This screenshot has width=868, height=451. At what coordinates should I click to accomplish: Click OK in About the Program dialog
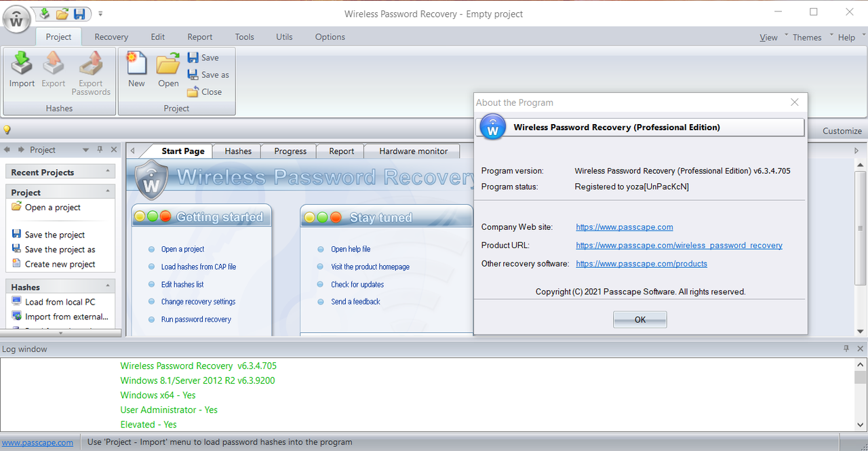point(640,319)
